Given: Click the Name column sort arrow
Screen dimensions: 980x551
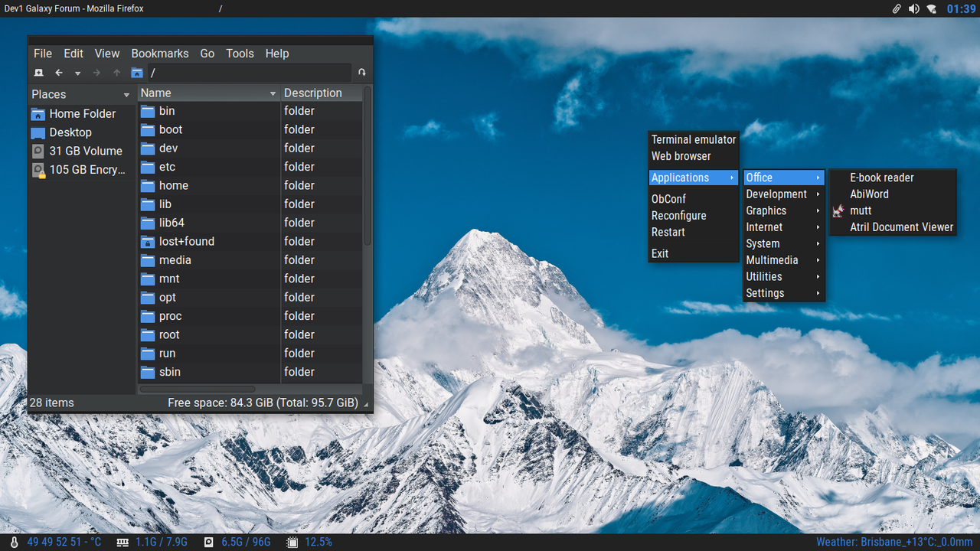Looking at the screenshot, I should [x=273, y=93].
